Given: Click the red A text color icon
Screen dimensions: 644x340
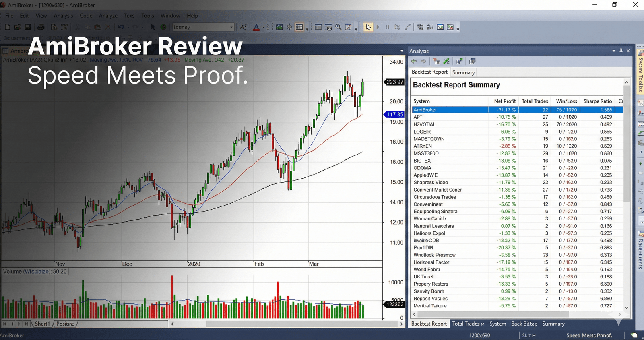Looking at the screenshot, I should click(256, 27).
